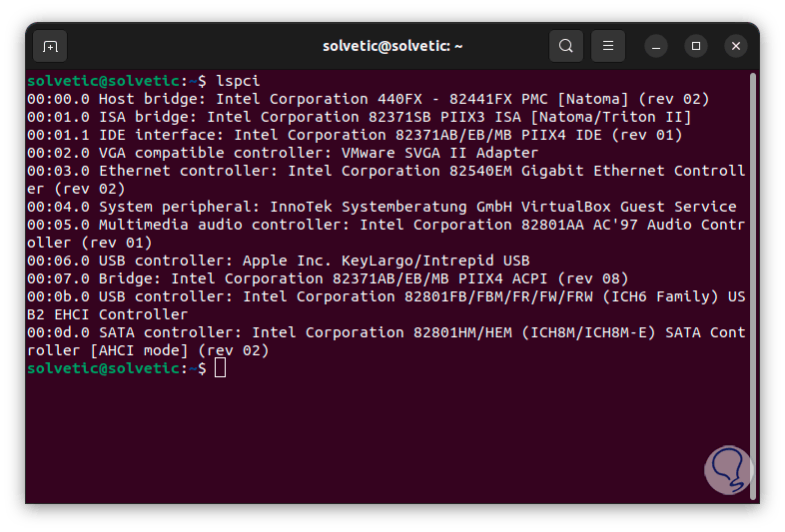Select the Bridge PIIX4 ACPI line
The width and height of the screenshot is (785, 532).
328,278
